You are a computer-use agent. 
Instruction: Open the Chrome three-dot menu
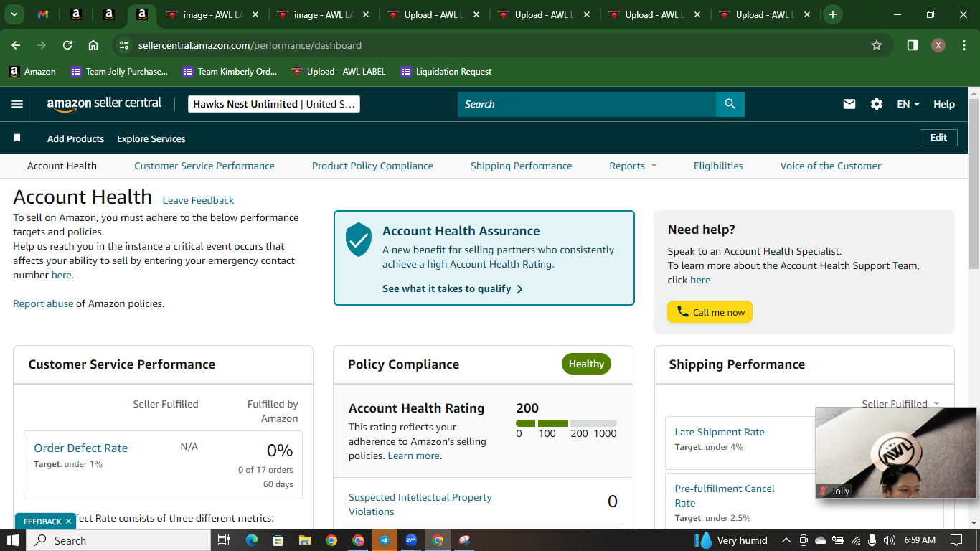[x=963, y=45]
